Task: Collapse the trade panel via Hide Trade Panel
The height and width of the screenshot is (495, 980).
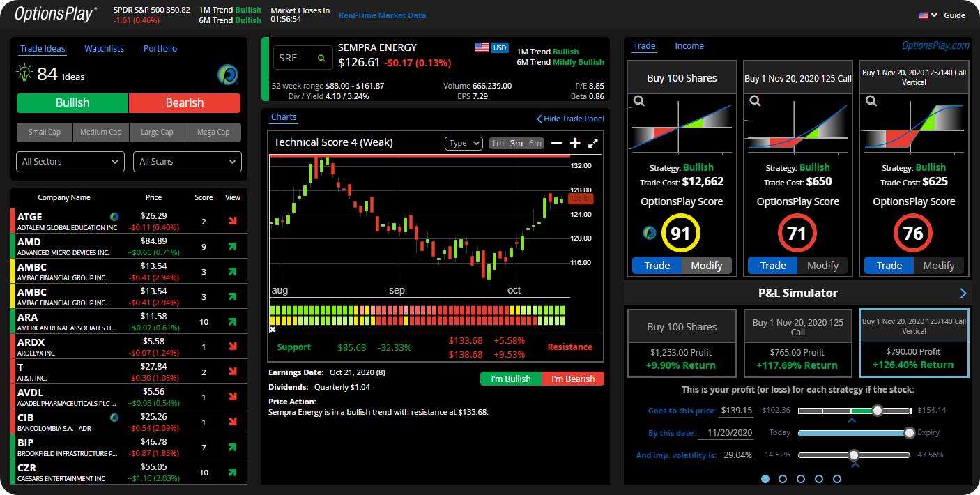Action: pyautogui.click(x=570, y=119)
